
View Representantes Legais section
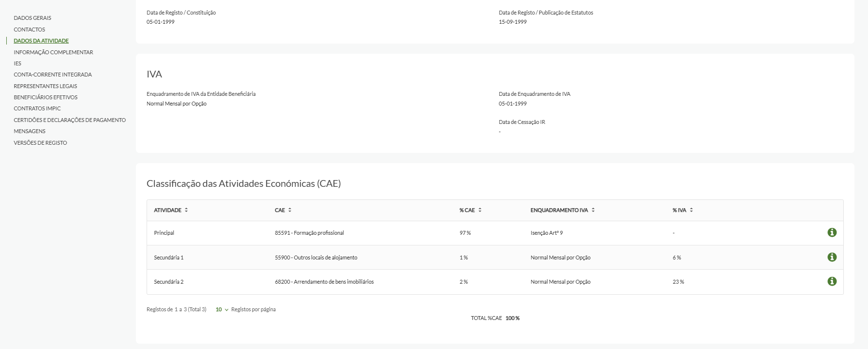click(x=45, y=86)
